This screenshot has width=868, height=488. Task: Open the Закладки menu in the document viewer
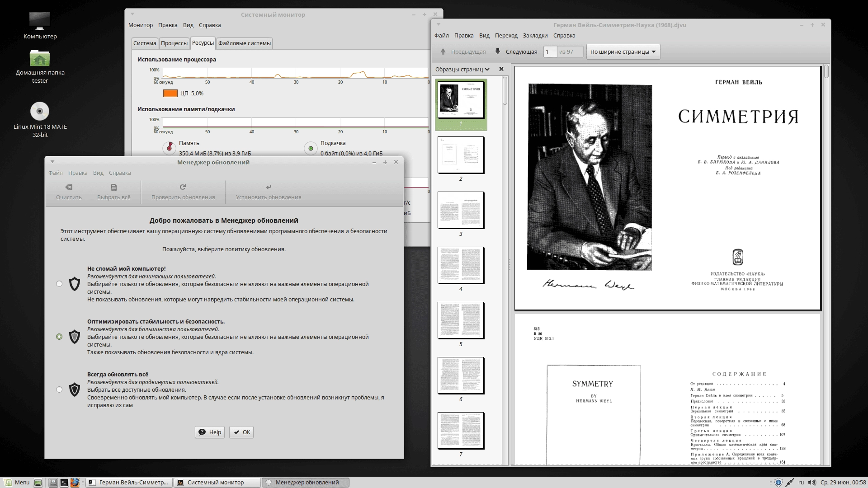tap(535, 35)
